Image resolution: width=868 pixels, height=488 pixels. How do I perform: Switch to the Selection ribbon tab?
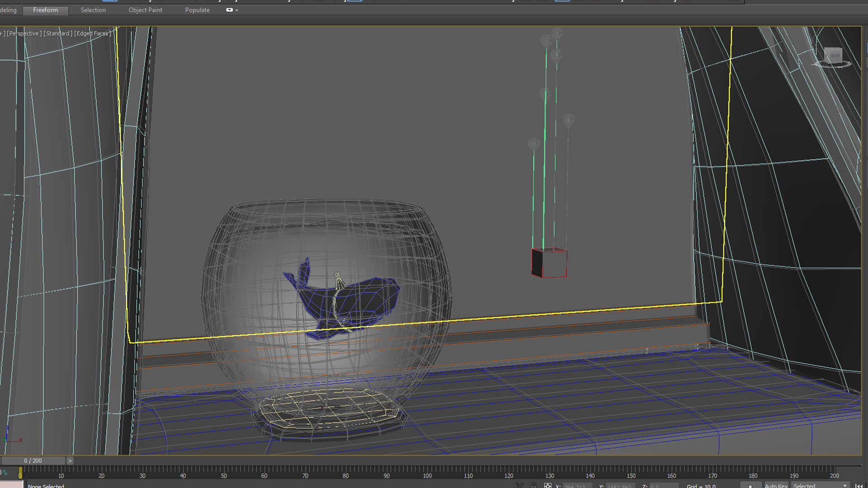pyautogui.click(x=93, y=10)
